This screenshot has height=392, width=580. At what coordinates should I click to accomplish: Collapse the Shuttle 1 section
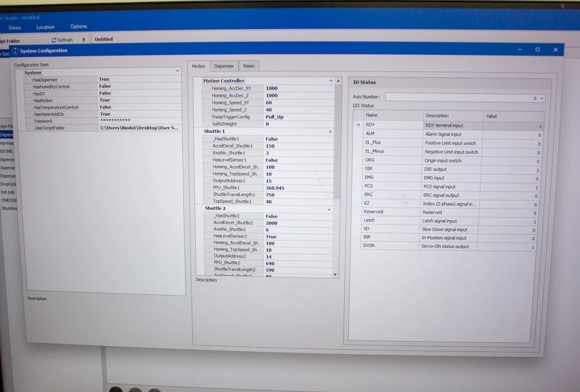330,132
